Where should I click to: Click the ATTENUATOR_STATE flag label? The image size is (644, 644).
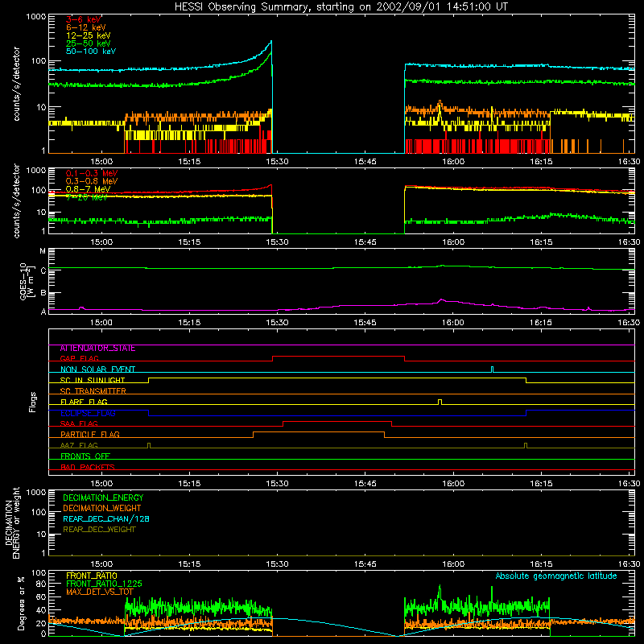(97, 349)
